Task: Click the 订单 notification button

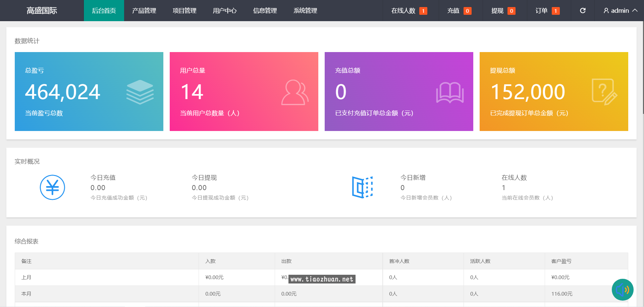Action: pos(547,11)
